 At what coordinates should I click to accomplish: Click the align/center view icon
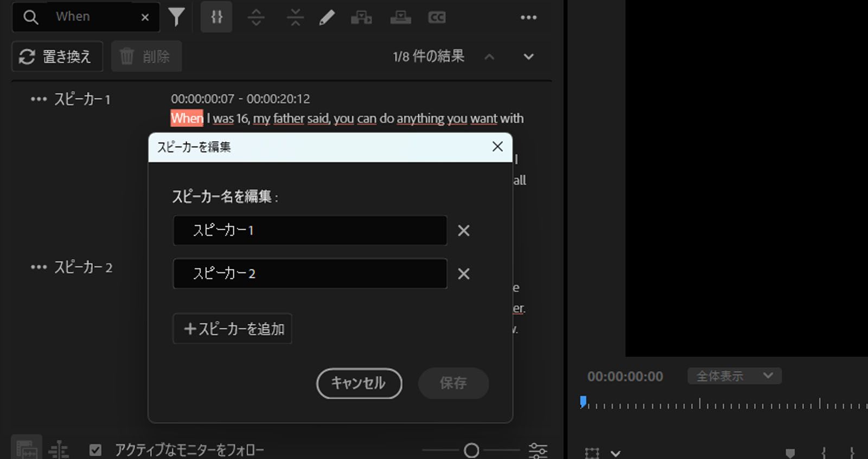59,450
